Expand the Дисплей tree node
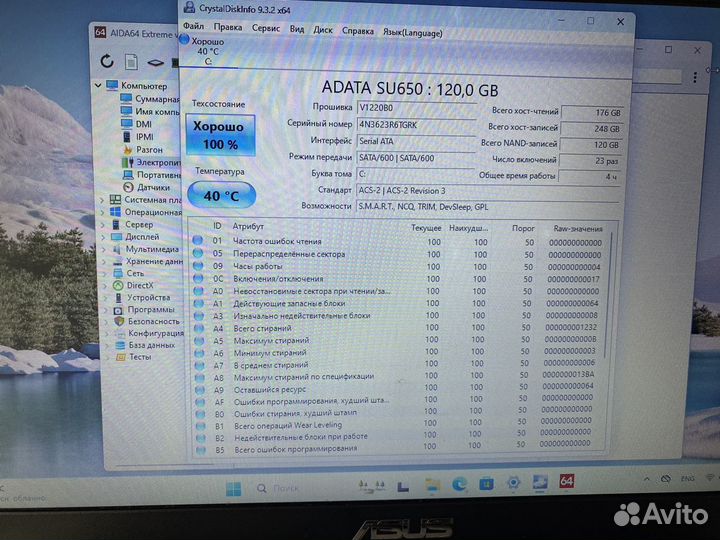 104,237
